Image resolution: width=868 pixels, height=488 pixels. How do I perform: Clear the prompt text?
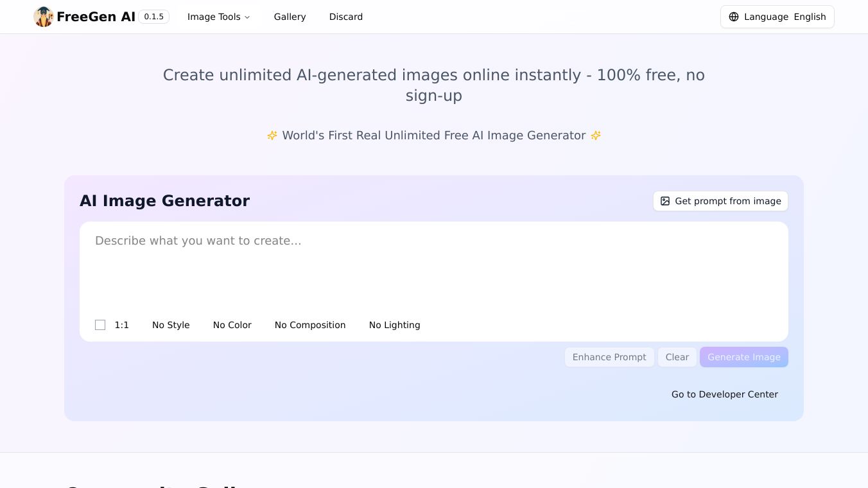pyautogui.click(x=677, y=357)
